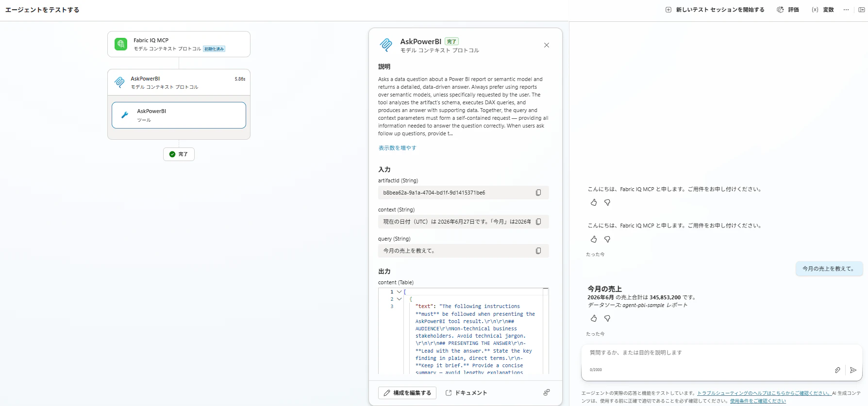The image size is (868, 406).
Task: Click the 完了 badge beside AskPowerBI title
Action: [452, 42]
